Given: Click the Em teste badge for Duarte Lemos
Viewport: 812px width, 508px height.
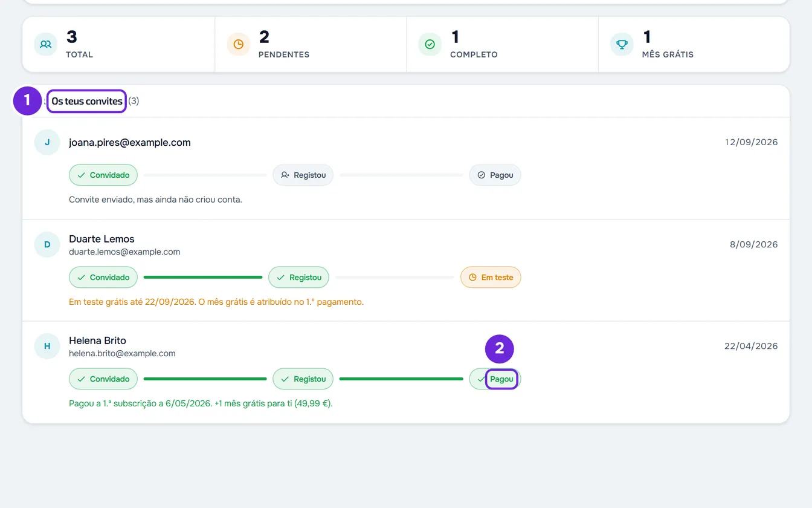Looking at the screenshot, I should pyautogui.click(x=491, y=278).
